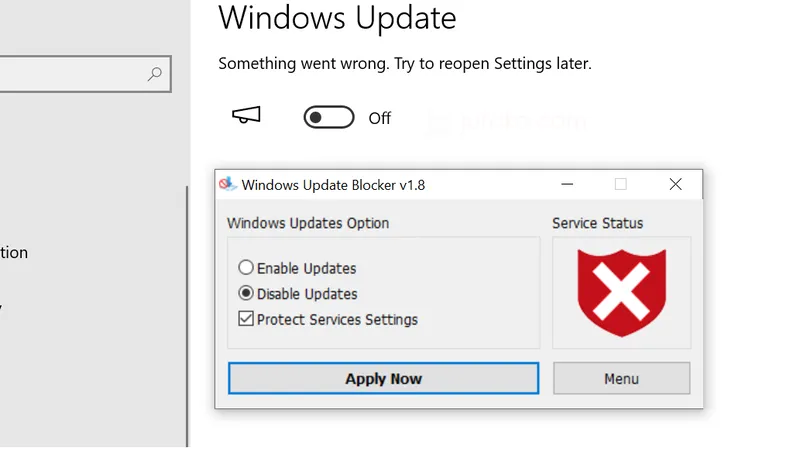Maximize the Windows Update Blocker window

[621, 184]
